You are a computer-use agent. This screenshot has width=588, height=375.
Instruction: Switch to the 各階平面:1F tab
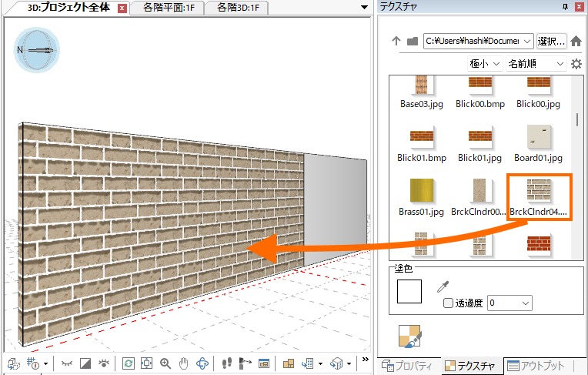[x=169, y=8]
